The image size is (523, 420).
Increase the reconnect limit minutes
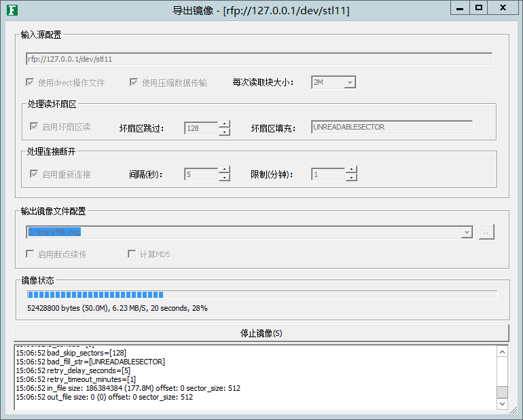point(351,170)
